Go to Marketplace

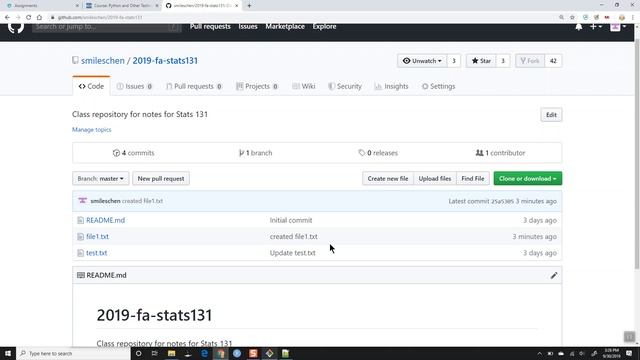click(285, 27)
